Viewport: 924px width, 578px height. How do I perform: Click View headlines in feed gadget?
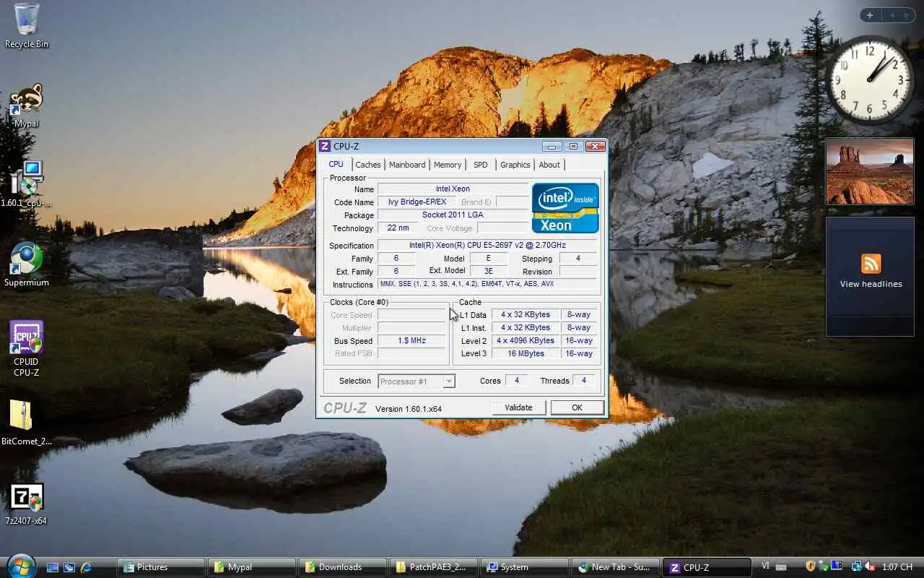point(871,284)
